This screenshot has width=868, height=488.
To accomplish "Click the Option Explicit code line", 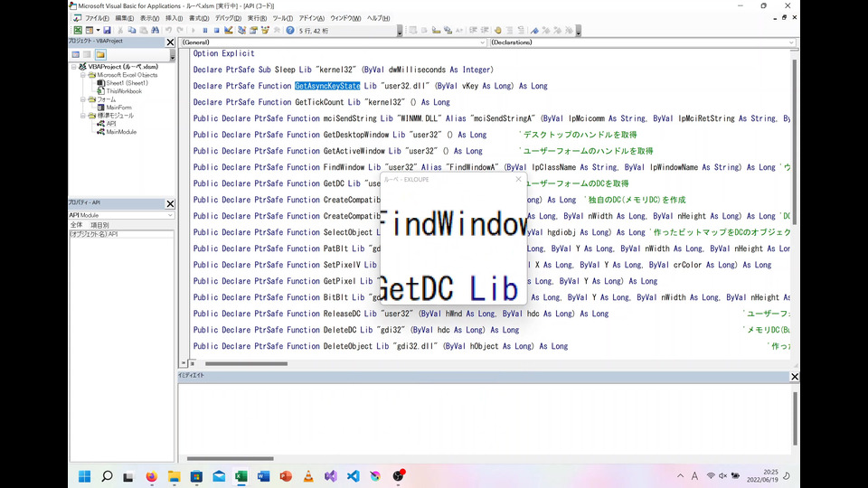I will click(223, 53).
